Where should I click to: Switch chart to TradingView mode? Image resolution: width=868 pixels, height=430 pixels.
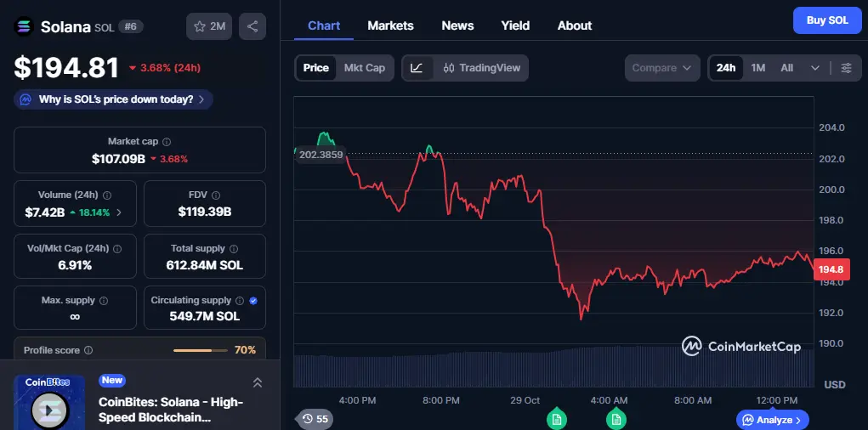482,68
